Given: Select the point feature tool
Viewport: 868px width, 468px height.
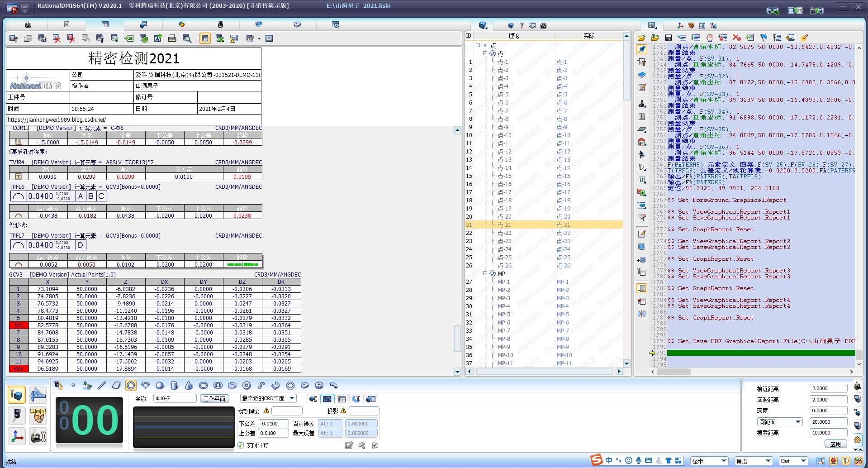Looking at the screenshot, I should 73,386.
